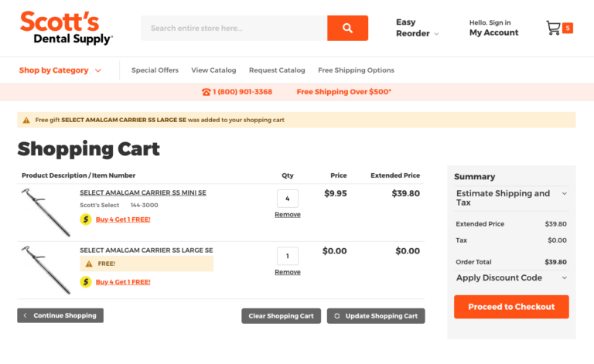This screenshot has height=364, width=594.
Task: Click the orange search magnifier button
Action: (347, 28)
